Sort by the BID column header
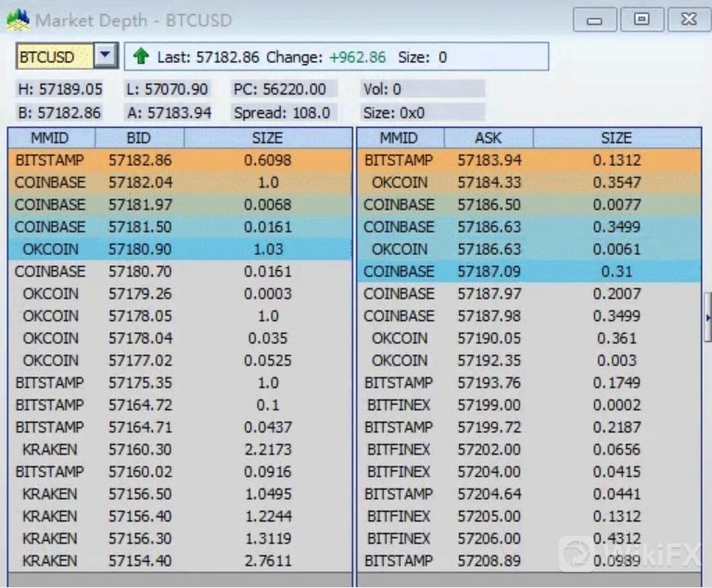 [x=139, y=138]
